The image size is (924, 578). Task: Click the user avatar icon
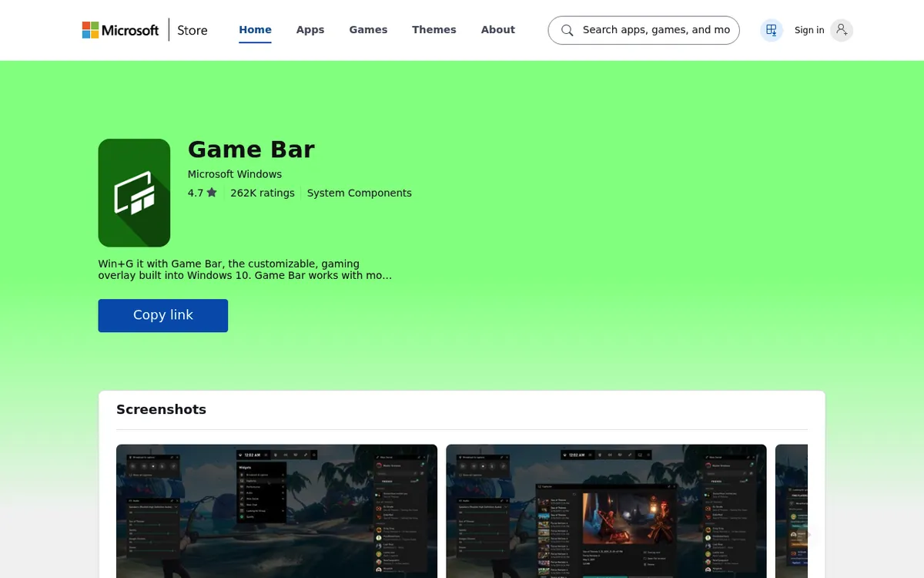pos(842,30)
